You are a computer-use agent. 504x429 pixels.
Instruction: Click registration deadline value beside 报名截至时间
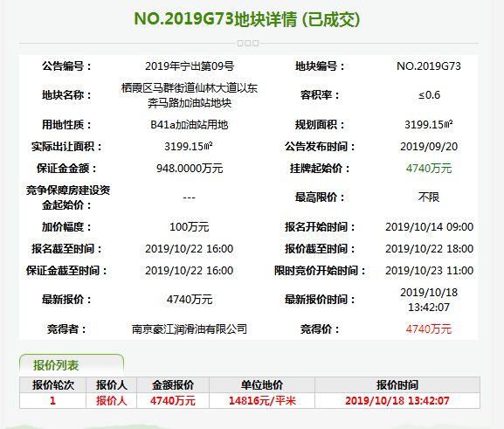click(190, 249)
